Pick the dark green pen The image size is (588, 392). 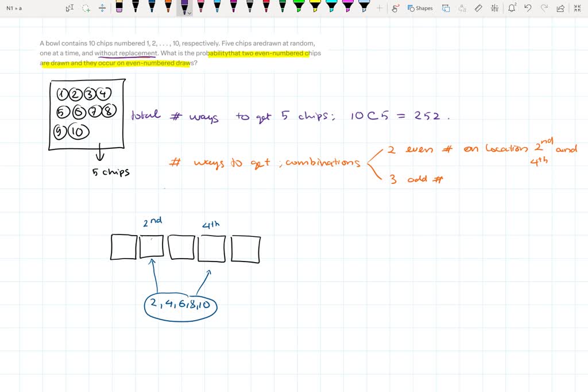[x=283, y=6]
